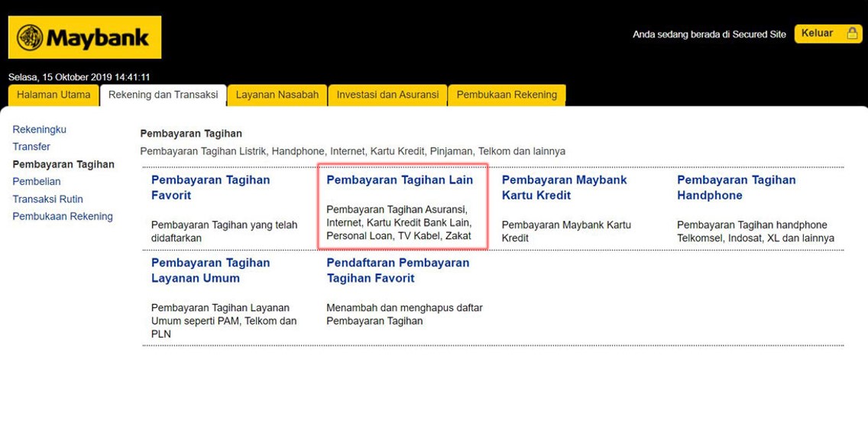Open Pembayaran Maybank Kartu Kredit link
This screenshot has width=868, height=447.
tap(564, 188)
